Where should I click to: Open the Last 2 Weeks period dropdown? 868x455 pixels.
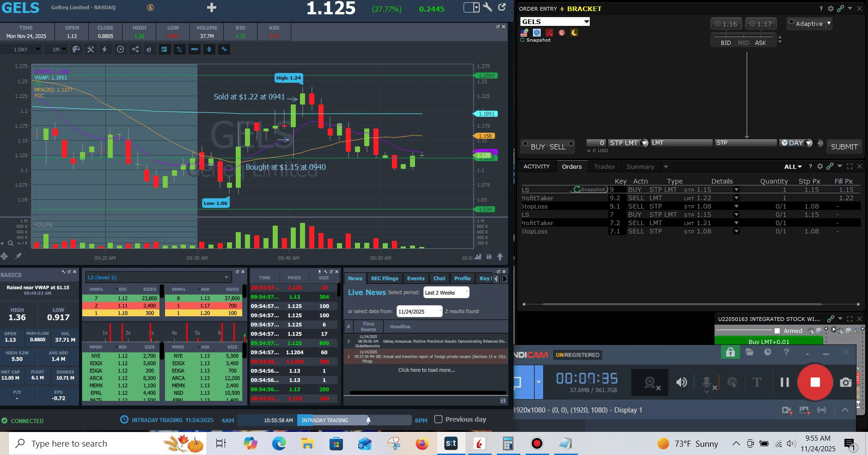[446, 292]
